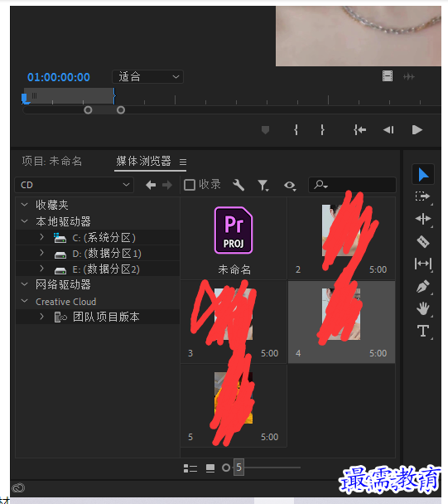Click the Creative Cloud status icon
Viewport: 448px width, 504px height.
pos(19,487)
